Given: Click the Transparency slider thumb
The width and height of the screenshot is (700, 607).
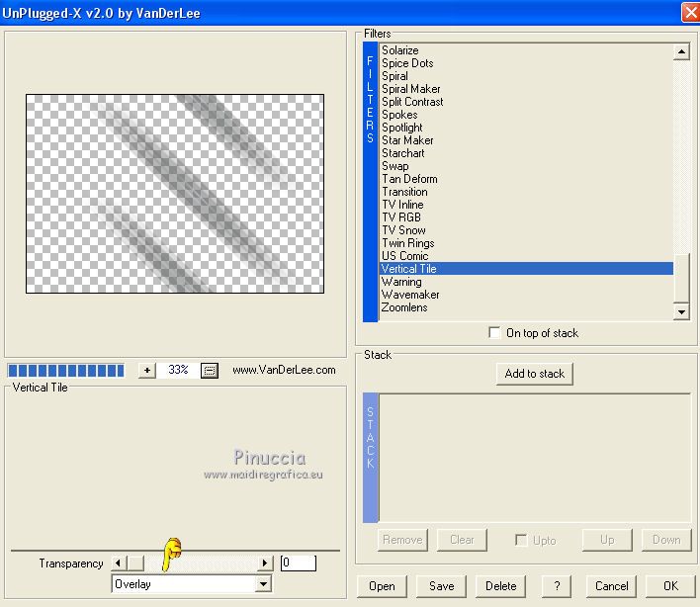Looking at the screenshot, I should [x=135, y=564].
